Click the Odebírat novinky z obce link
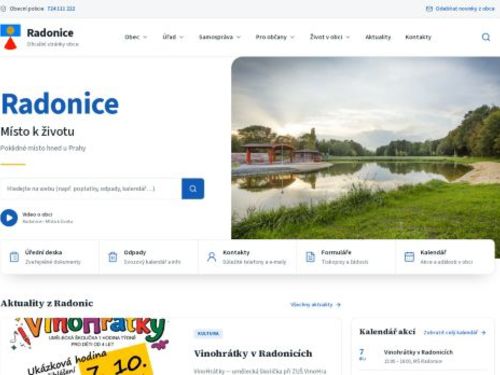500x375 pixels. 465,9
